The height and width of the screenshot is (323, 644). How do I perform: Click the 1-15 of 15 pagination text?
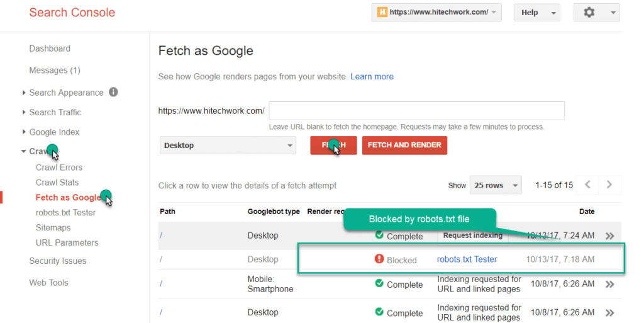point(554,185)
